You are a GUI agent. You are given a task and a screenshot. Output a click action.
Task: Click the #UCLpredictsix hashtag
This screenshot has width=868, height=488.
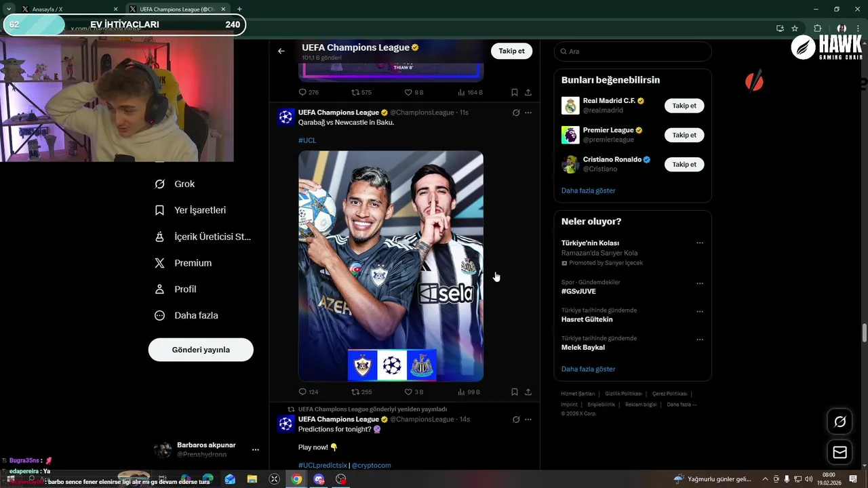[322, 466]
